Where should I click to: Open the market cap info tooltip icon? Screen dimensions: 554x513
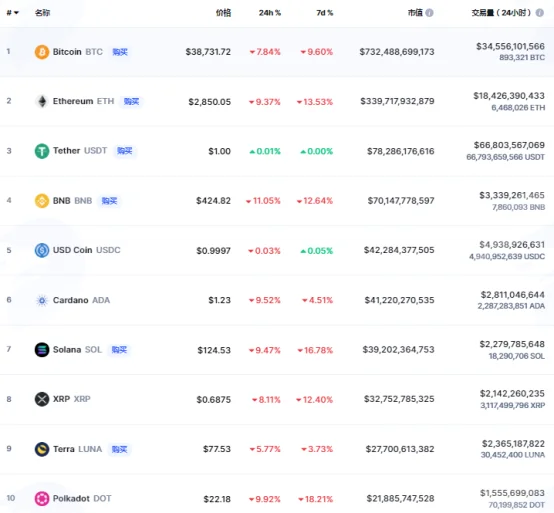pyautogui.click(x=429, y=13)
